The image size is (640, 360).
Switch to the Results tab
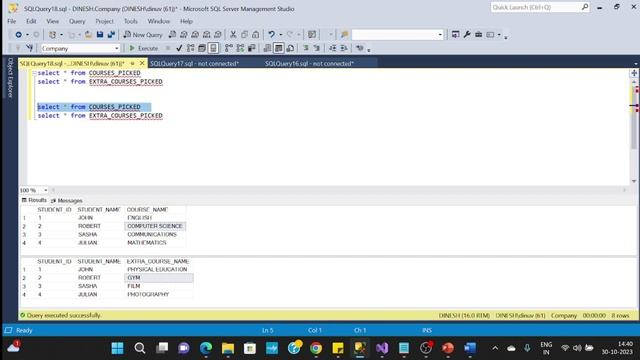click(x=34, y=200)
